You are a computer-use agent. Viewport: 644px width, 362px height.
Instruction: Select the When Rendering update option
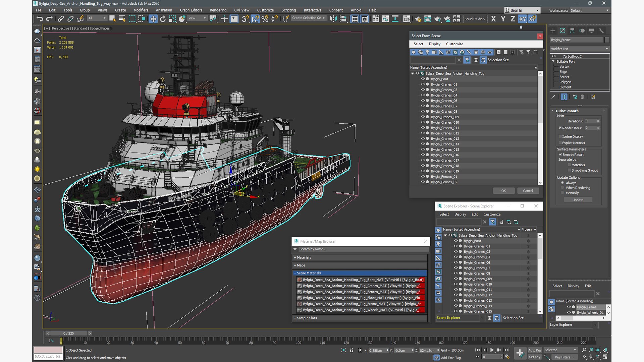pos(563,188)
